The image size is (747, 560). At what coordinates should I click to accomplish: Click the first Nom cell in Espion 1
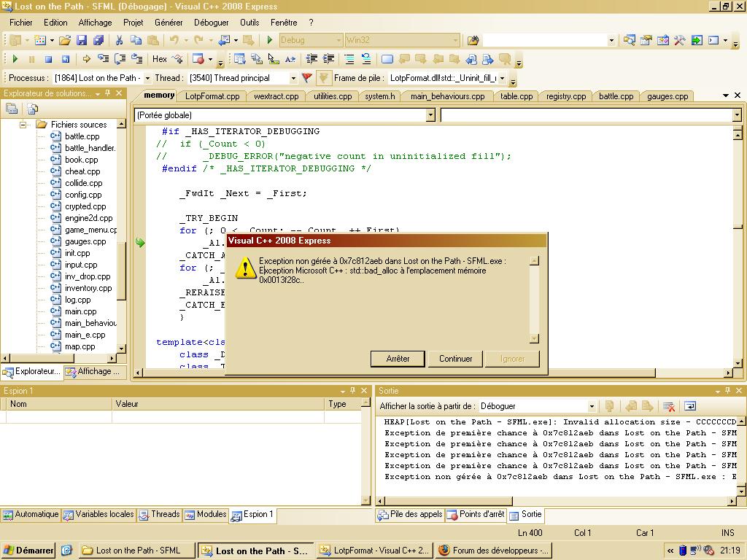tap(59, 417)
